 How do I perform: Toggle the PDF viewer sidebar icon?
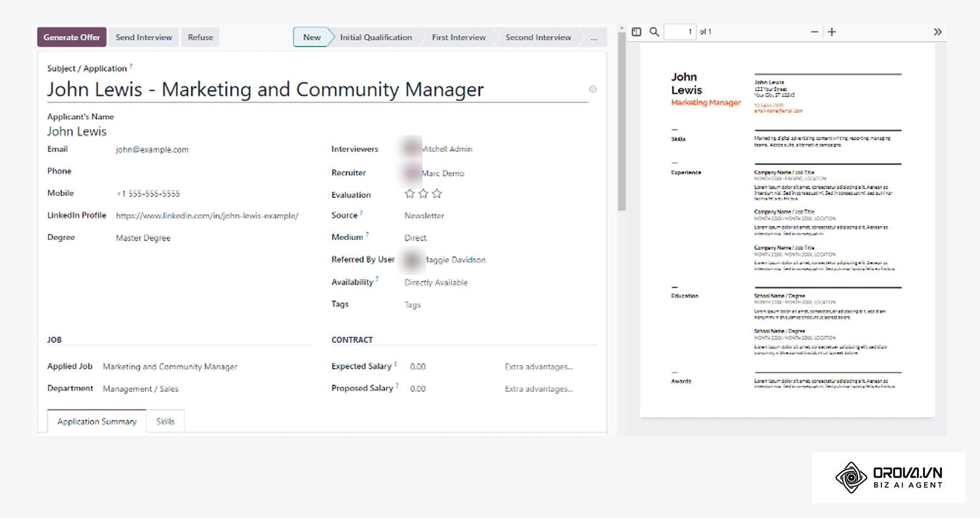pos(636,32)
